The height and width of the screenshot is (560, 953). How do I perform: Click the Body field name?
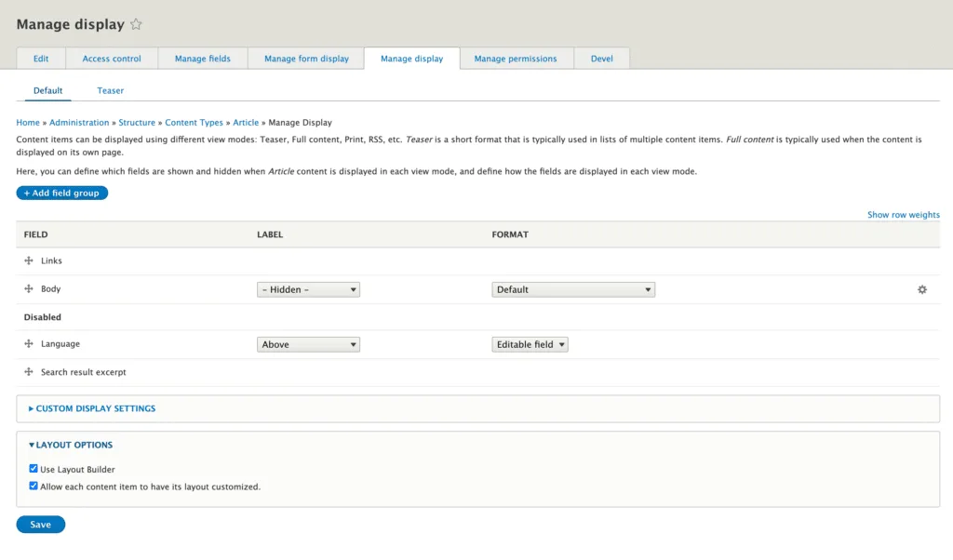tap(51, 289)
